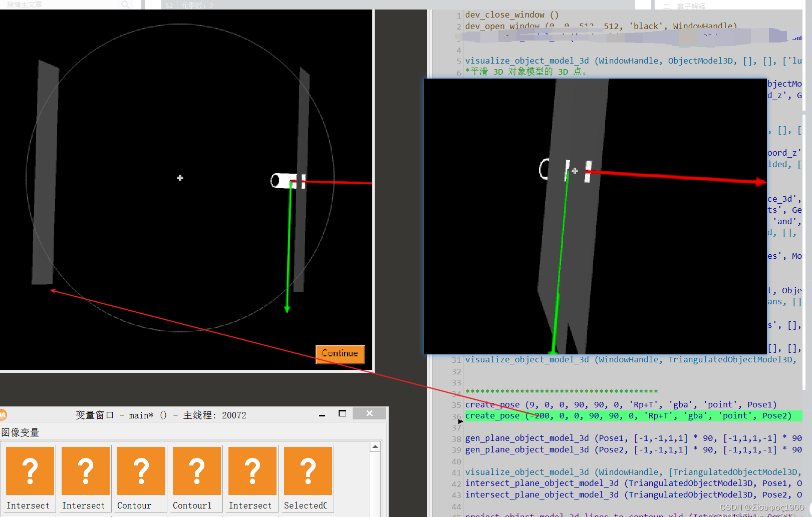Viewport: 812px width, 517px height.
Task: Click the execution arrow marker beside line 36
Action: (x=460, y=421)
